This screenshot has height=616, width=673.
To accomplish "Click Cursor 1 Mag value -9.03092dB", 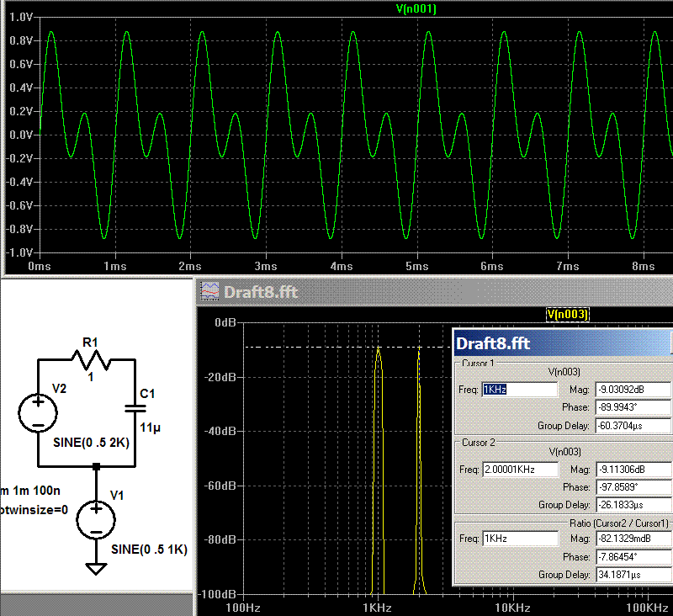I will pos(633,390).
